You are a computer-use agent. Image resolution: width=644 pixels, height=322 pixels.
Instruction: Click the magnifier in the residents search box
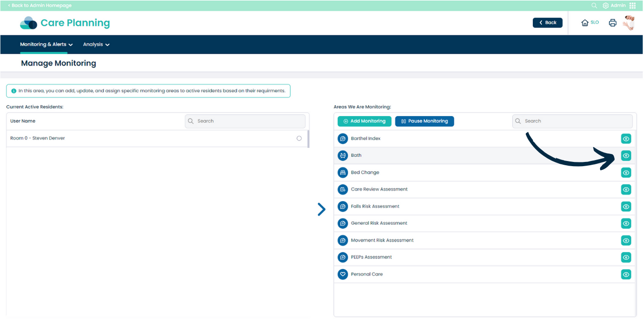(191, 121)
